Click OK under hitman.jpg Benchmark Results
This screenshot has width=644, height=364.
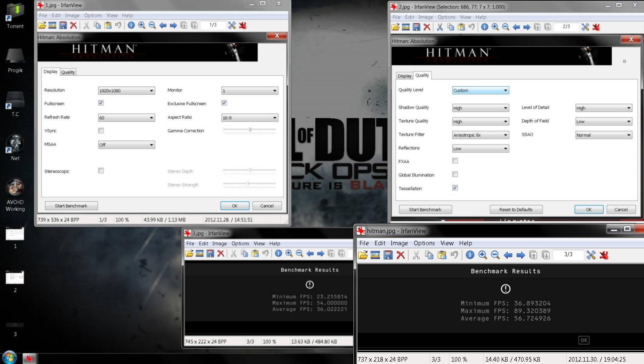pyautogui.click(x=584, y=340)
